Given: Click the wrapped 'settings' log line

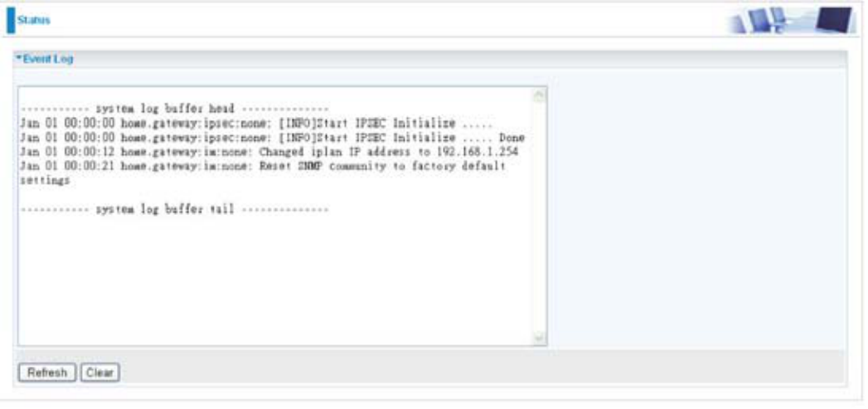Looking at the screenshot, I should (45, 180).
